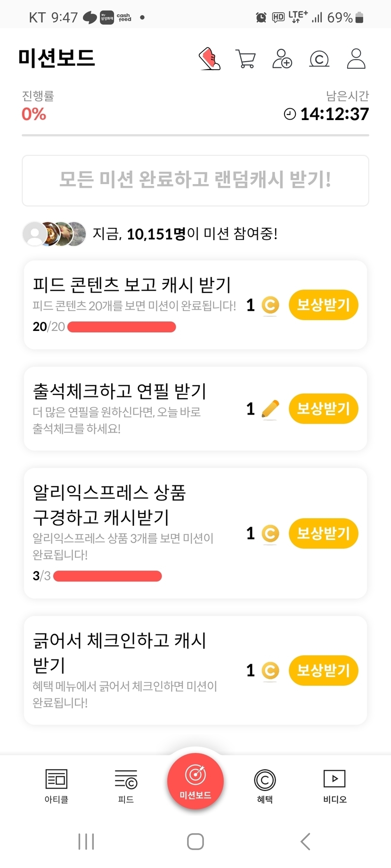Open the shopping cart icon
391x868 pixels.
pyautogui.click(x=245, y=59)
